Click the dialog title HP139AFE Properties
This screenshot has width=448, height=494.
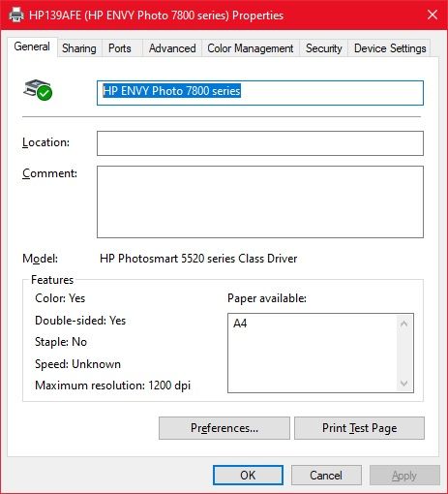[x=156, y=15]
